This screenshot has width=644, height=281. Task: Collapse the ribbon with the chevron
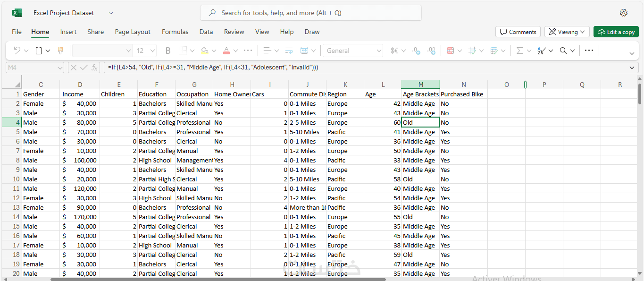pyautogui.click(x=632, y=53)
